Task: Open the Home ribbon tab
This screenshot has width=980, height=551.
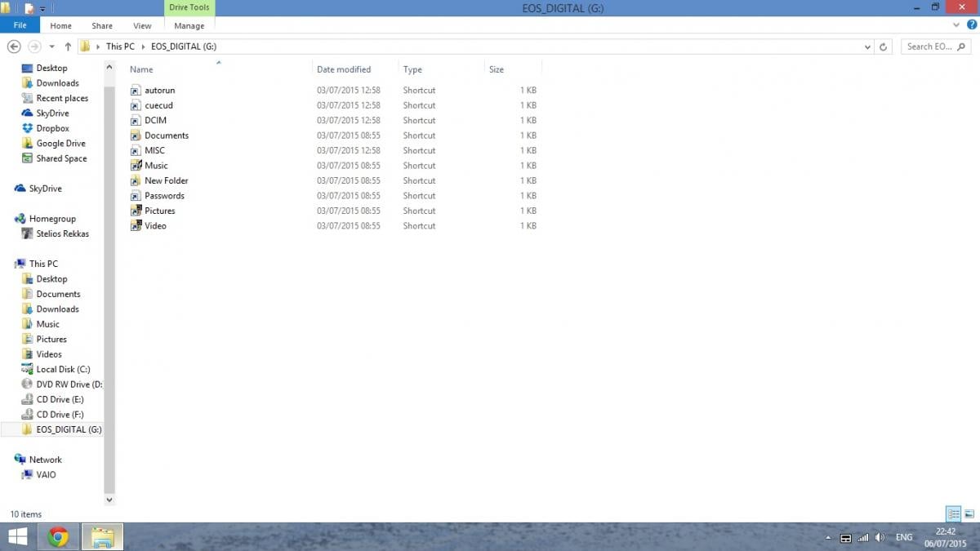Action: point(61,26)
